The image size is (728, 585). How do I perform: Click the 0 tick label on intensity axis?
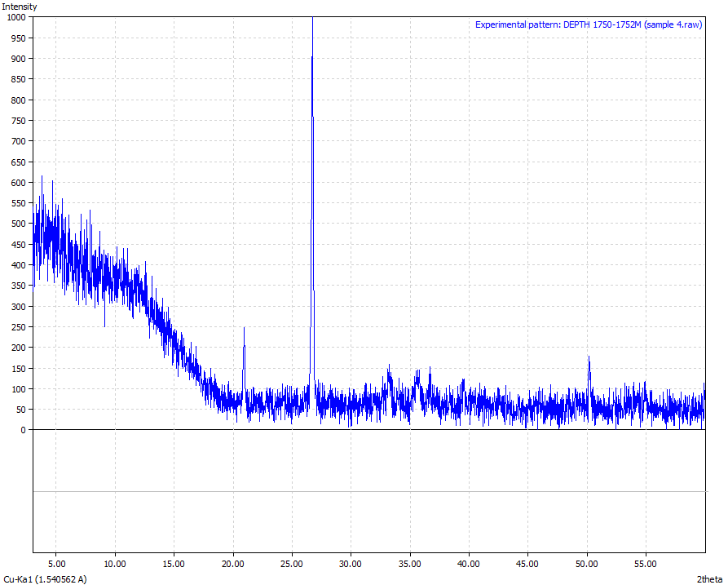pos(25,430)
